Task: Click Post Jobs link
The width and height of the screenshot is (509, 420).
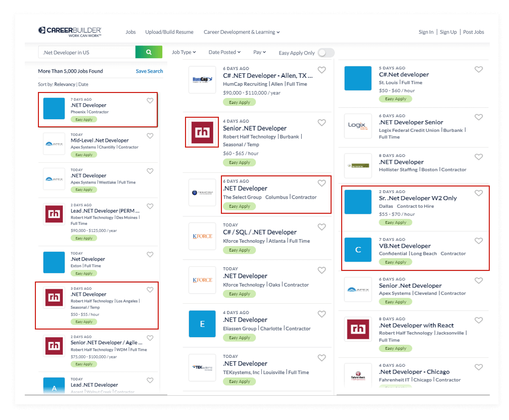Action: [473, 32]
